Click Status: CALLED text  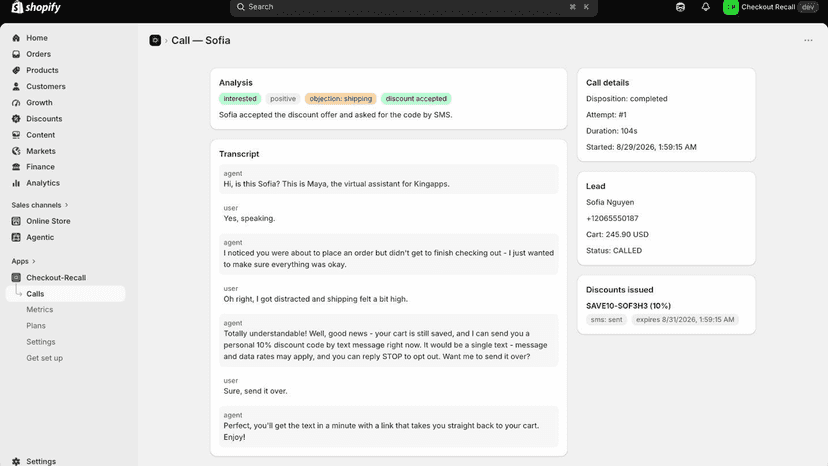[x=614, y=250]
